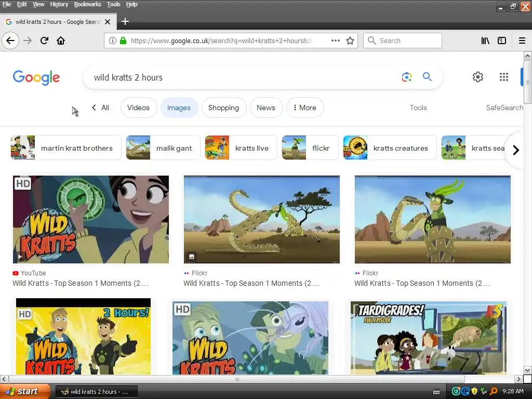Image resolution: width=532 pixels, height=399 pixels.
Task: Select the malik gant suggestion chip
Action: 163,148
